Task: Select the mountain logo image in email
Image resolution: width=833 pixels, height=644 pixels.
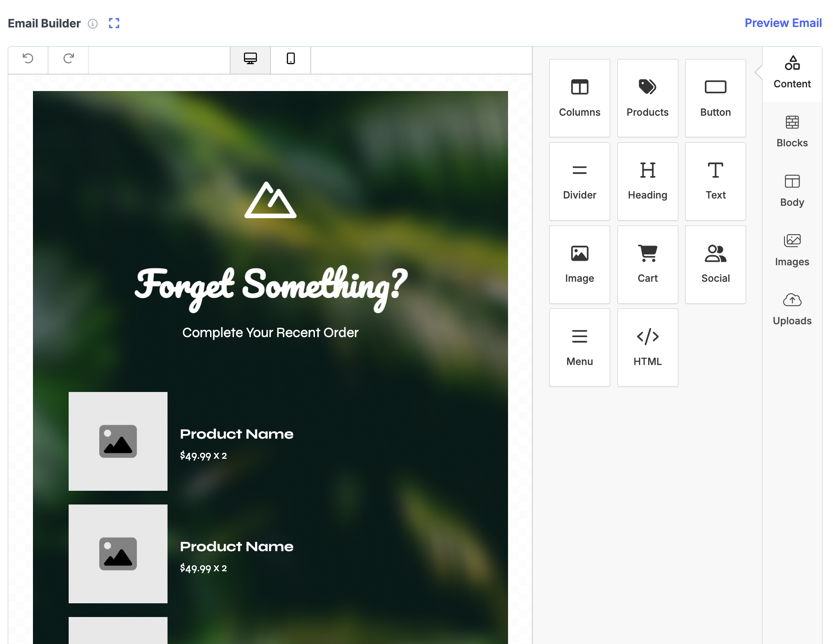Action: tap(270, 200)
